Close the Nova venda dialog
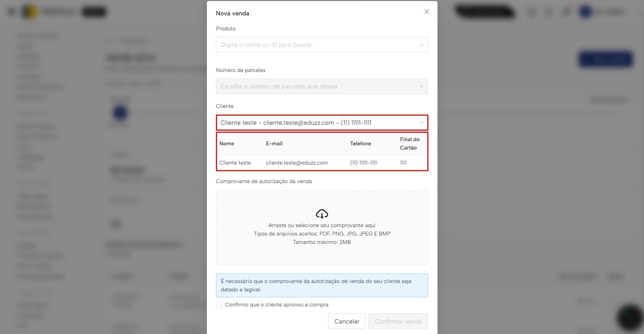The image size is (644, 334). [426, 12]
